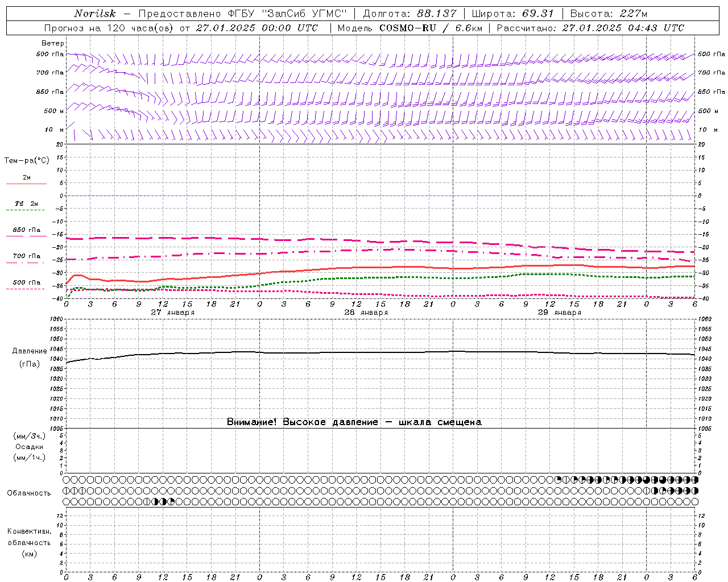728x582 pixels.
Task: Click the 'Конвективн.' convective label
Action: pos(29,531)
